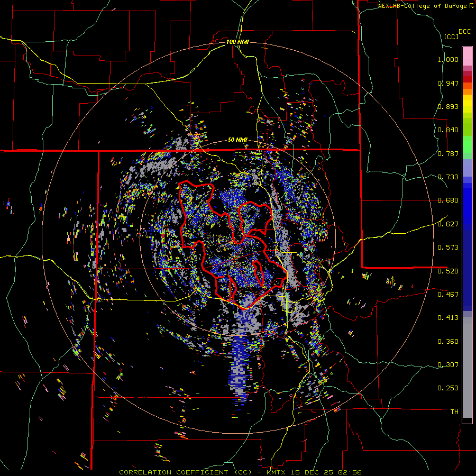This screenshot has width=476, height=476.
Task: Click the 0.627 legend value
Action: tap(448, 224)
